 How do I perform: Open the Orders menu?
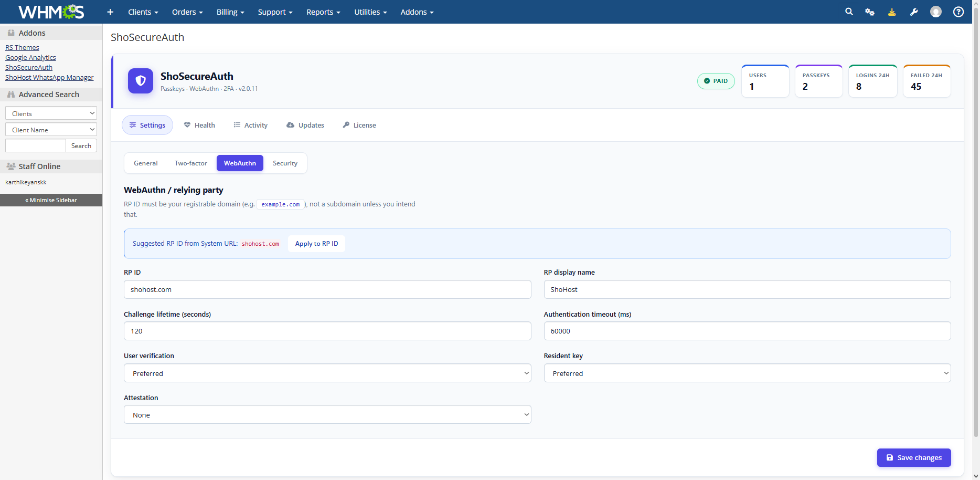click(187, 12)
